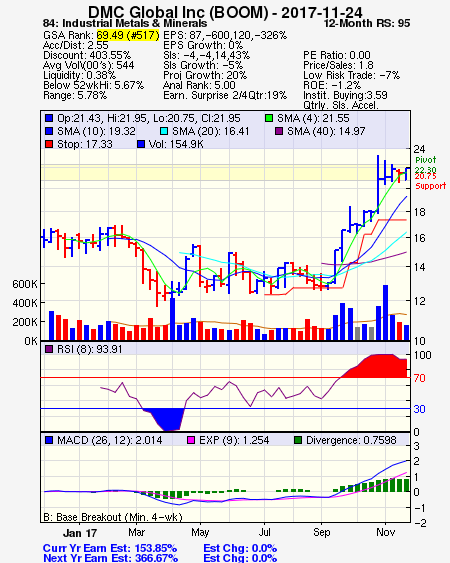Click the red Stop legend square
Image resolution: width=450 pixels, height=563 pixels.
48,144
